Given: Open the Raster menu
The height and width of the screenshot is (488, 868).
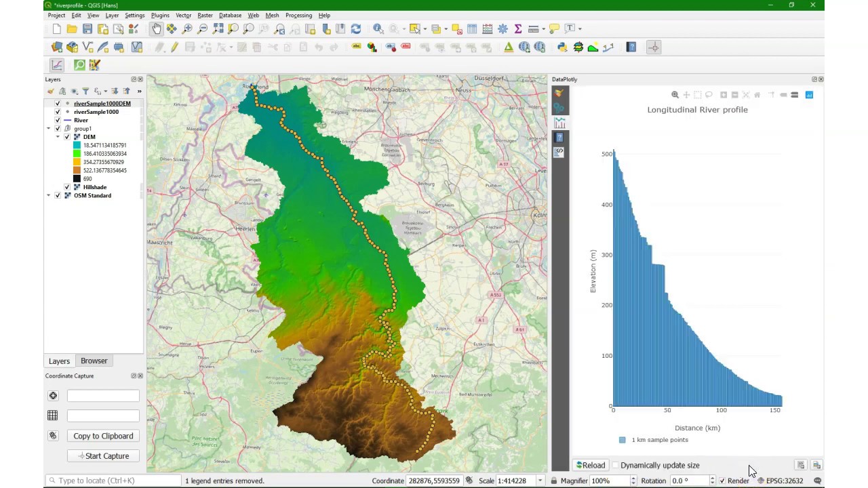Looking at the screenshot, I should coord(205,15).
